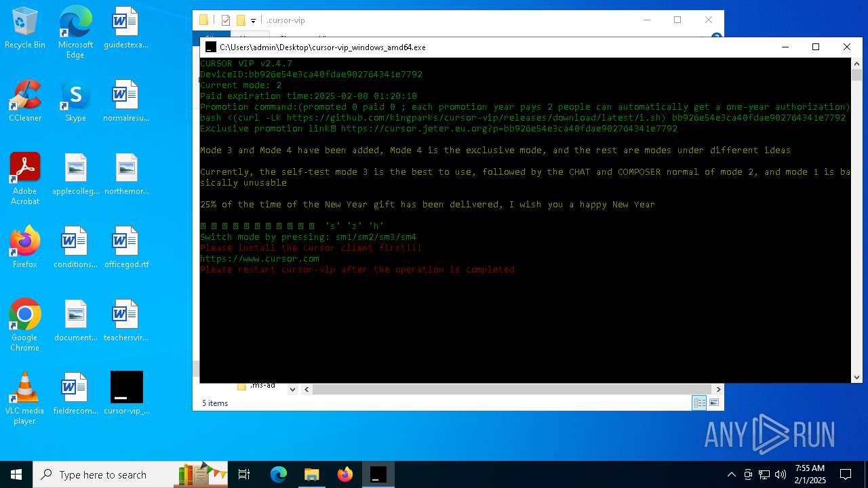Open the notification center icon
The width and height of the screenshot is (868, 488).
tap(846, 474)
